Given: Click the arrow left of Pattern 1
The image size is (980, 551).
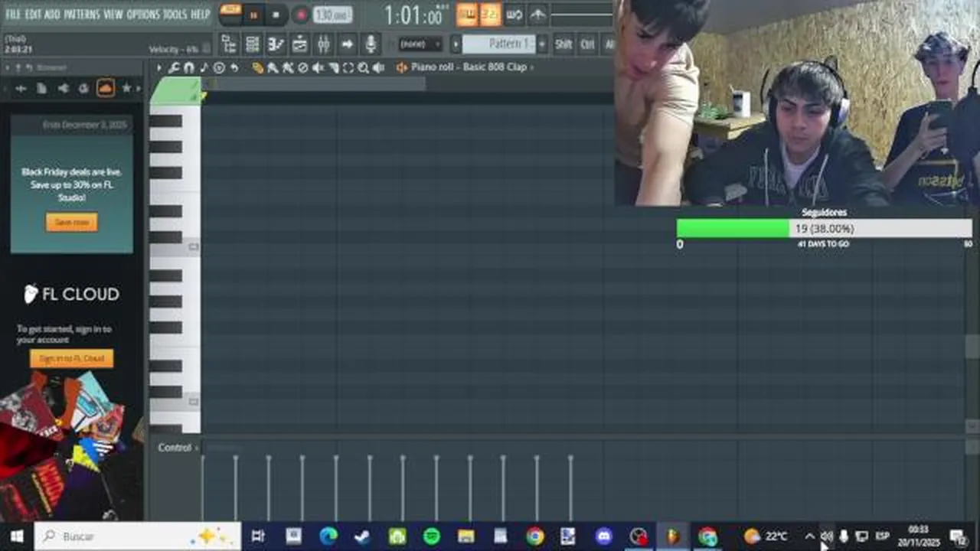Looking at the screenshot, I should 456,44.
